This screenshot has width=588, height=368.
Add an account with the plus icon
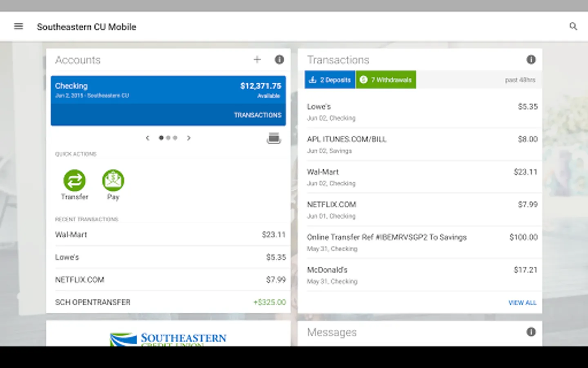coord(257,60)
